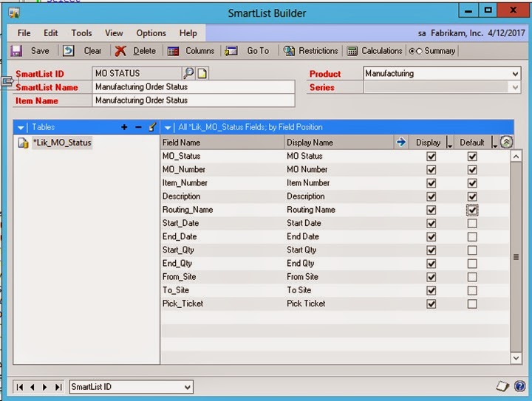532x401 pixels.
Task: Check Default for Start_Date
Action: (472, 223)
